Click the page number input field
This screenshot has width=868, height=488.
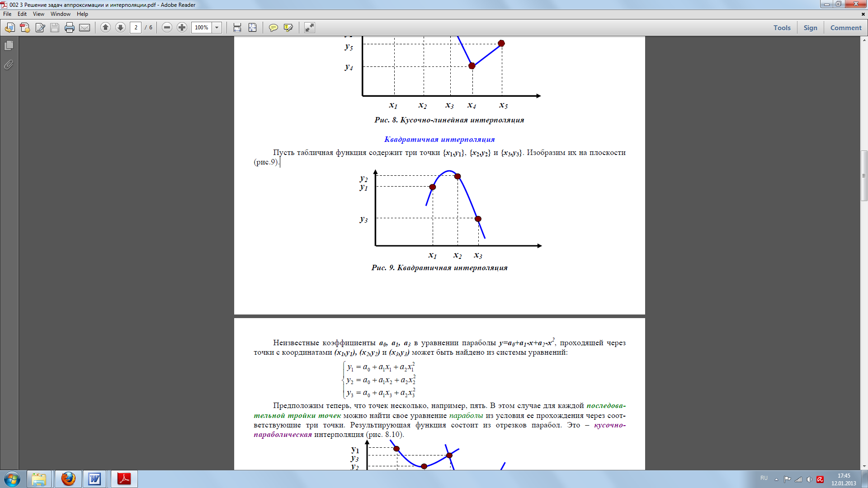[136, 28]
